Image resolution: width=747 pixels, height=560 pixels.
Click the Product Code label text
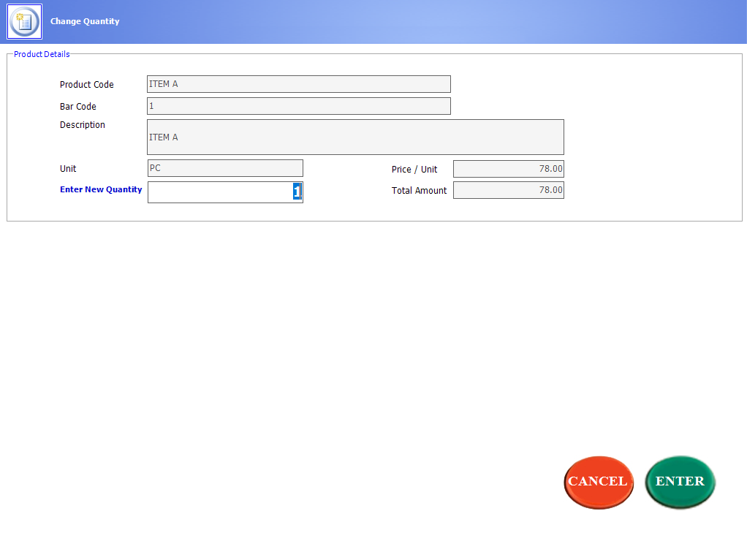click(x=87, y=84)
